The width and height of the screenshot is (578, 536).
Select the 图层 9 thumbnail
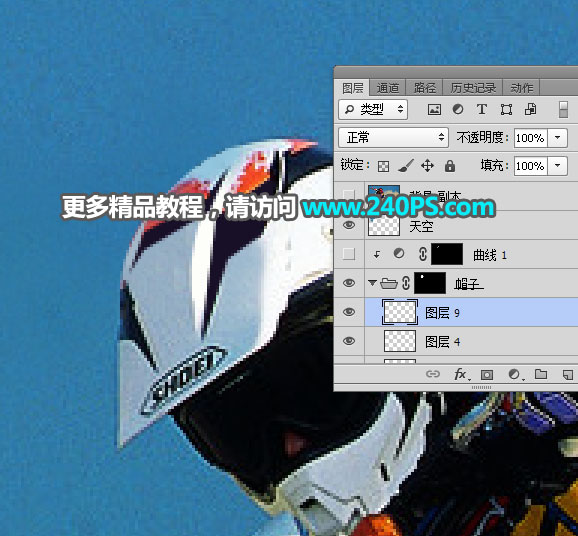coord(400,312)
